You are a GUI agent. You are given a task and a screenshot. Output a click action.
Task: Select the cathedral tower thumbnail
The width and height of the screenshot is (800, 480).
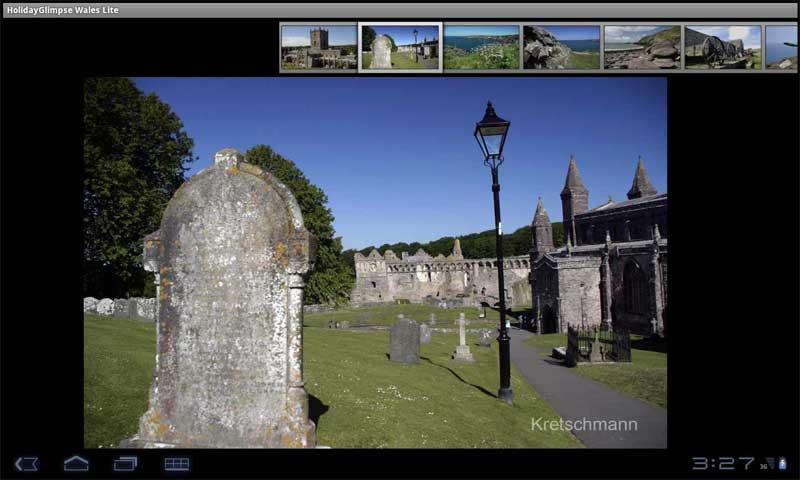(319, 47)
